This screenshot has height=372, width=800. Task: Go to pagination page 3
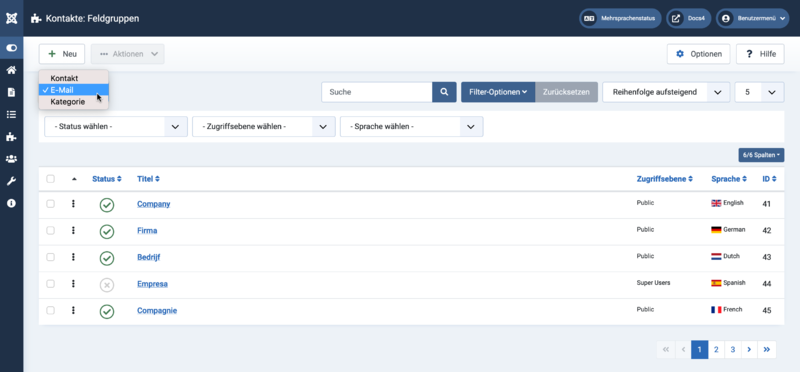[733, 350]
